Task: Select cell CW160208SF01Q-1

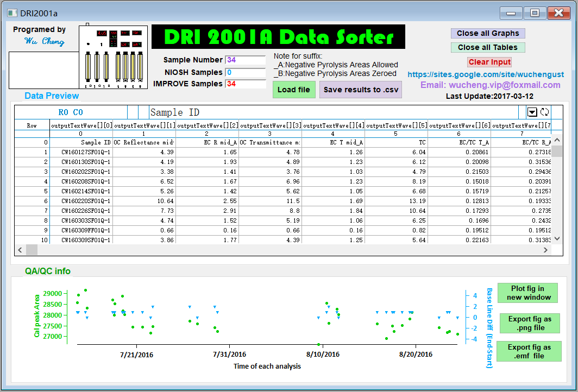Action: coord(81,181)
